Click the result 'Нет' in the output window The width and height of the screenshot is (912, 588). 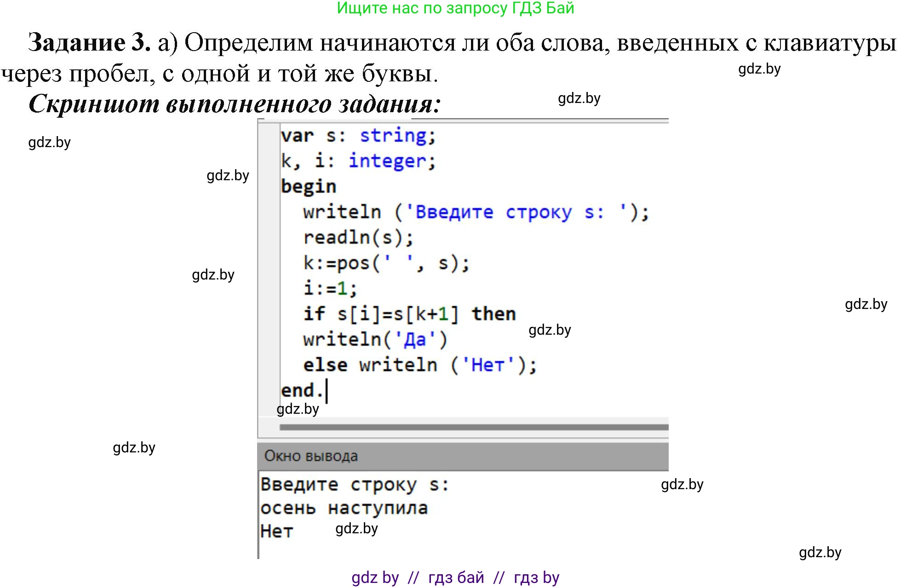[x=276, y=531]
